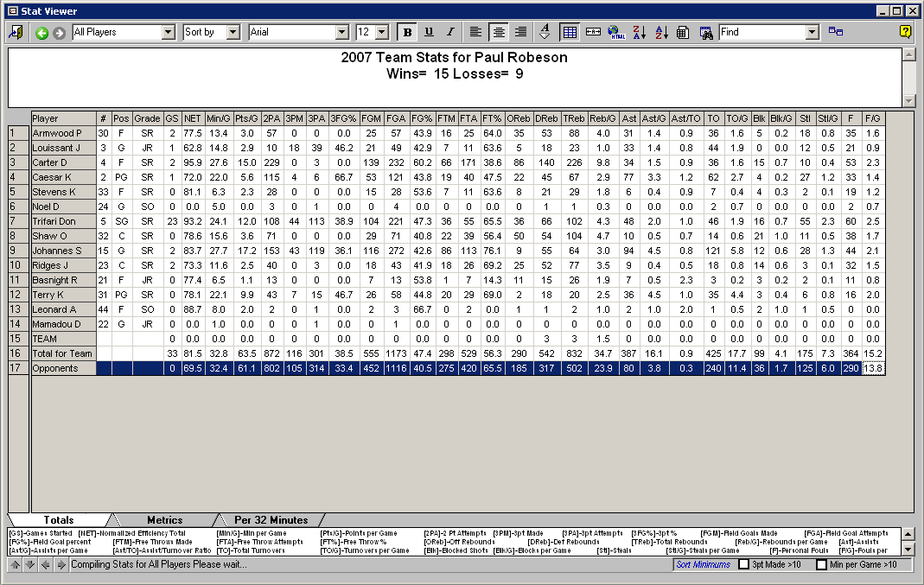Toggle bold formatting
This screenshot has height=585, width=924.
[x=407, y=32]
